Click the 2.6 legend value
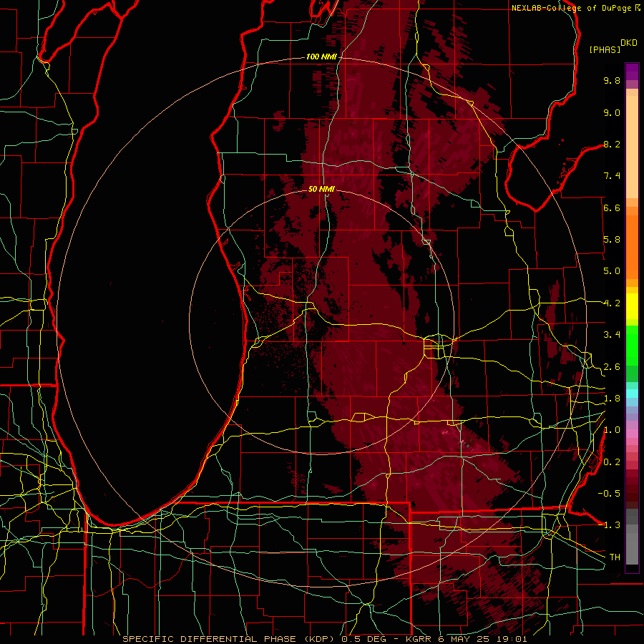The image size is (644, 644). point(612,367)
